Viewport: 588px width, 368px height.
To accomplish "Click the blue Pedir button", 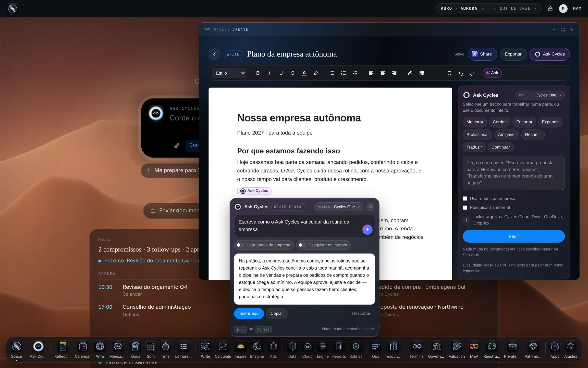I will pyautogui.click(x=514, y=236).
